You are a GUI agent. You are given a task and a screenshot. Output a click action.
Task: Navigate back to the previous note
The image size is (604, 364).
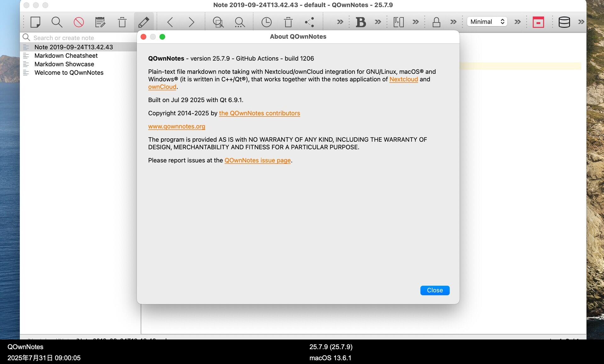click(x=170, y=22)
